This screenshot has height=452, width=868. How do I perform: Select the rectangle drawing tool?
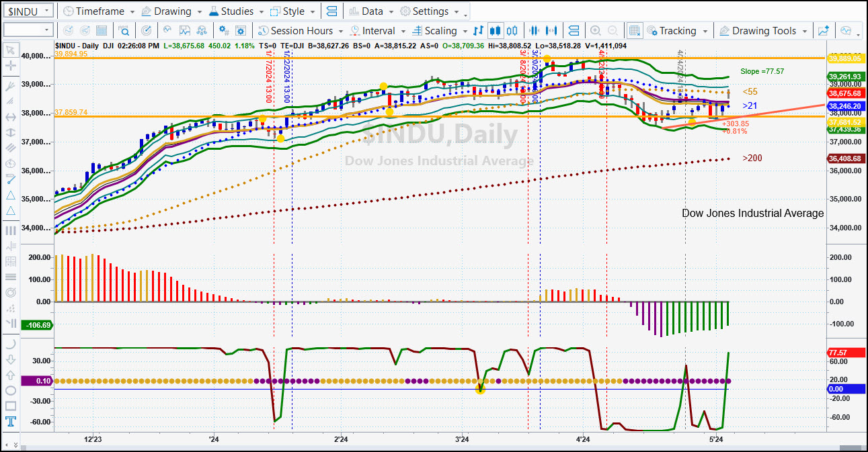pos(10,406)
